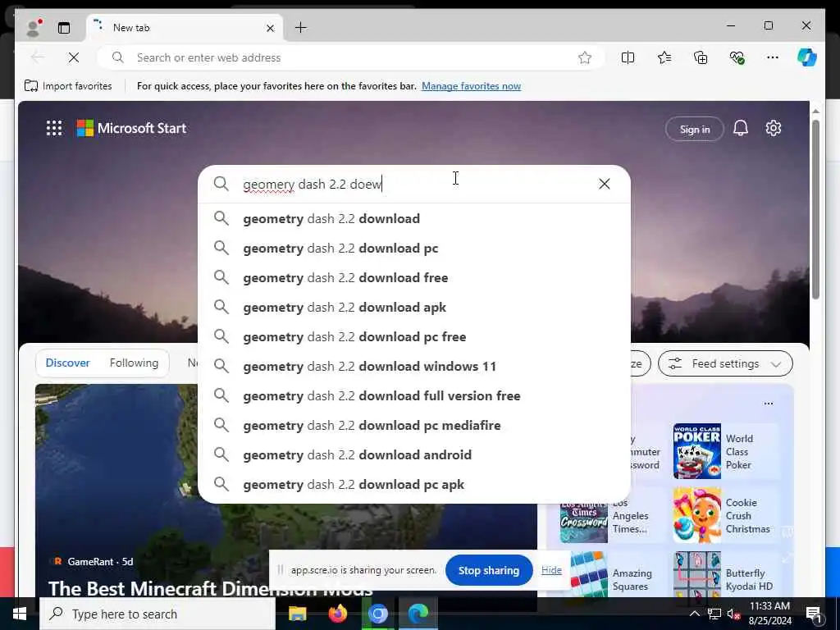
Task: Add this page to favorites star
Action: (585, 57)
